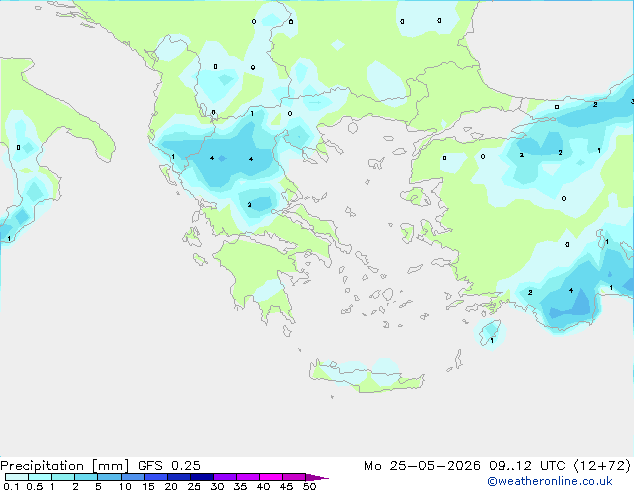This screenshot has height=490, width=634.
Task: Click the '15' legend scale label
Action: click(x=148, y=486)
